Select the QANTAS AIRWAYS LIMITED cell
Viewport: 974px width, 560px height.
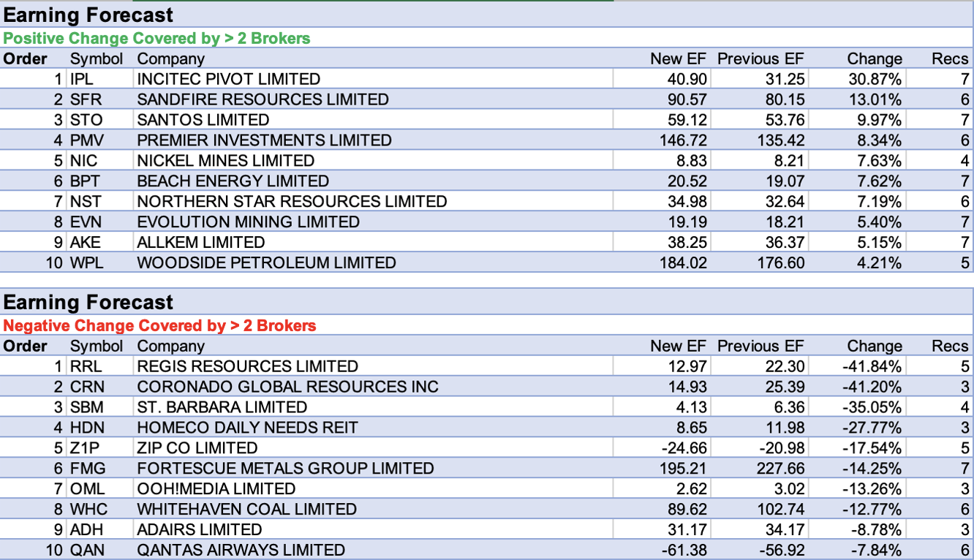(241, 550)
